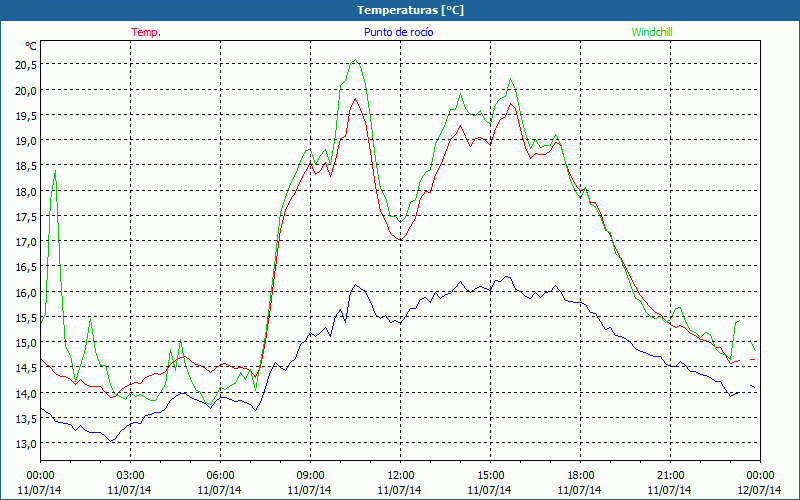This screenshot has height=500, width=800.
Task: Click the 13,5 y-axis value
Action: tap(25, 419)
